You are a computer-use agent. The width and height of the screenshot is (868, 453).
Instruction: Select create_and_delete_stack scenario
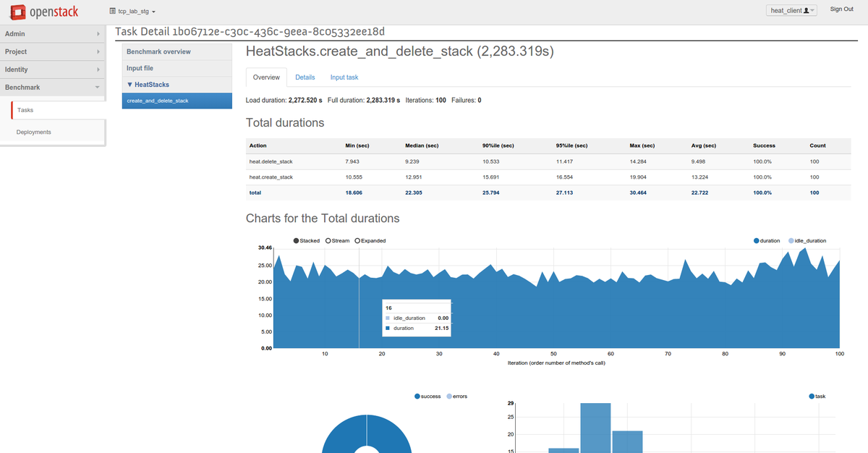click(177, 101)
